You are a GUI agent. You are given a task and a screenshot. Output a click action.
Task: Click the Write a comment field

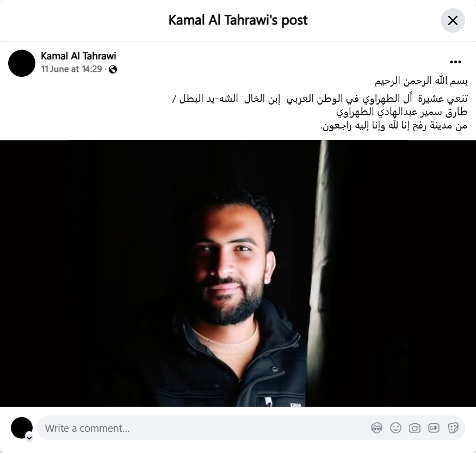tap(251, 428)
